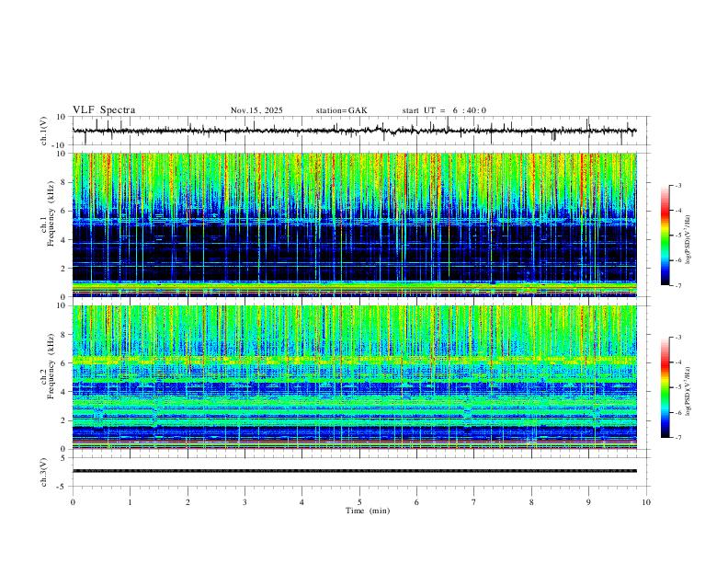This screenshot has height=563, width=728.
Task: Click the "4" kHz tick on ch.1 frequency axis
Action: click(x=63, y=240)
